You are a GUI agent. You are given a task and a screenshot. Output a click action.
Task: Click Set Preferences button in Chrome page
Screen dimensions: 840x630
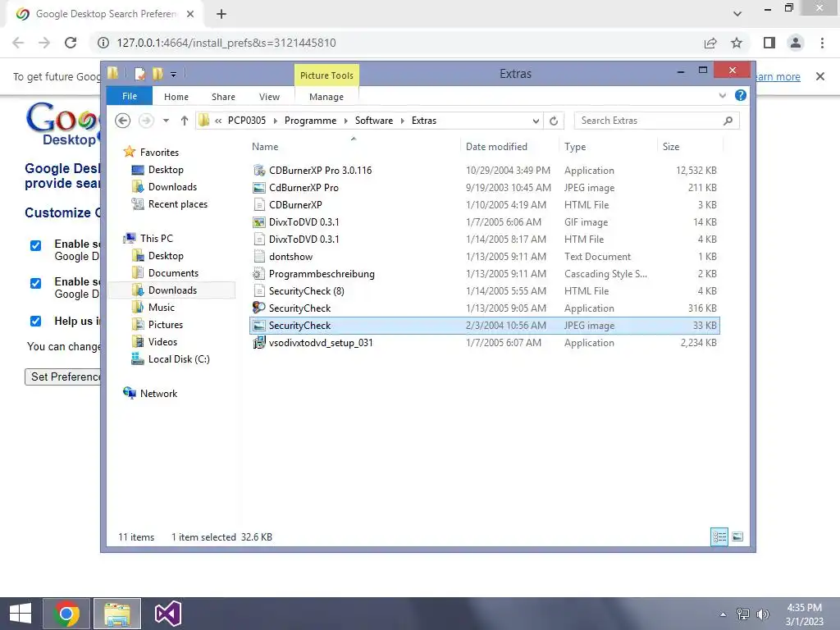[62, 377]
